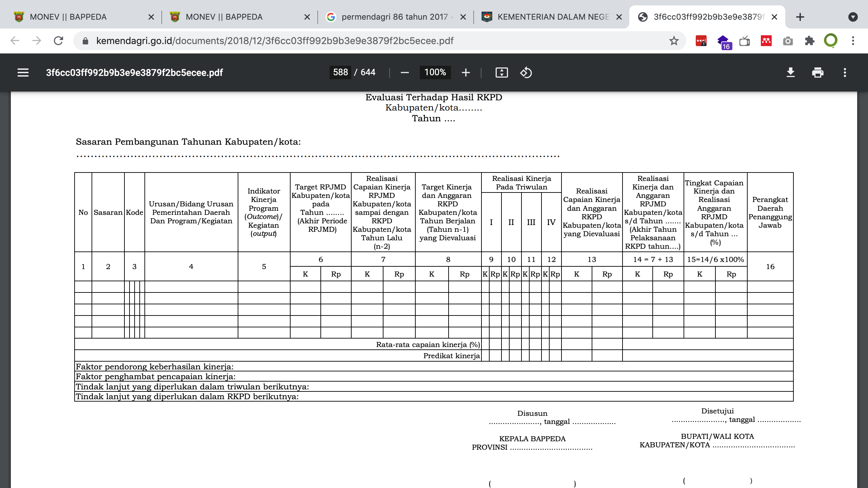The width and height of the screenshot is (868, 488).
Task: Open the PDF viewer more actions menu
Action: coord(845,73)
